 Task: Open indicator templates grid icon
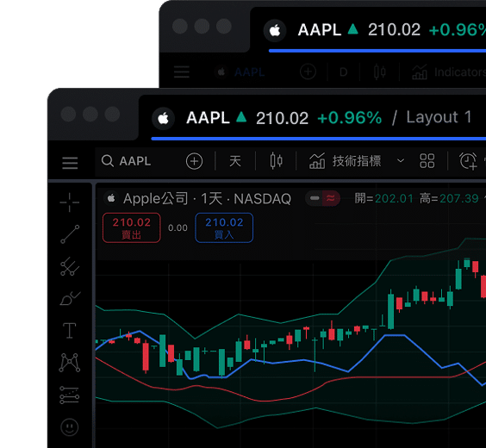427,161
